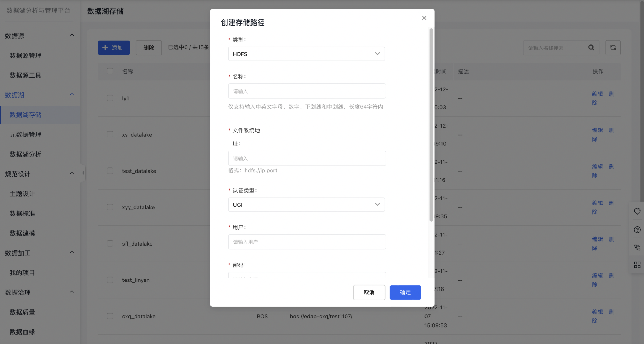Screen dimensions: 644x344
Task: Click the 确定 confirm button
Action: click(405, 292)
